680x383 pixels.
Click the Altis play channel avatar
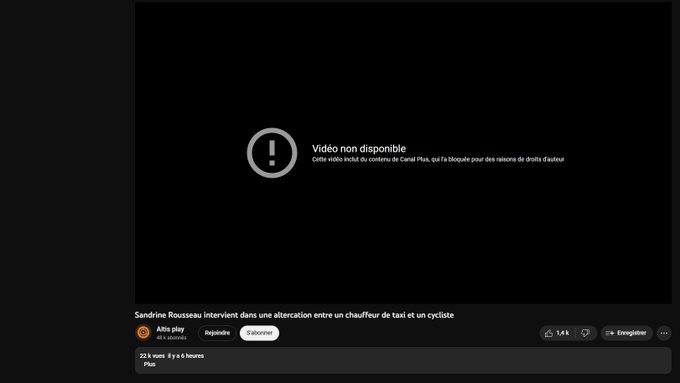click(x=143, y=333)
